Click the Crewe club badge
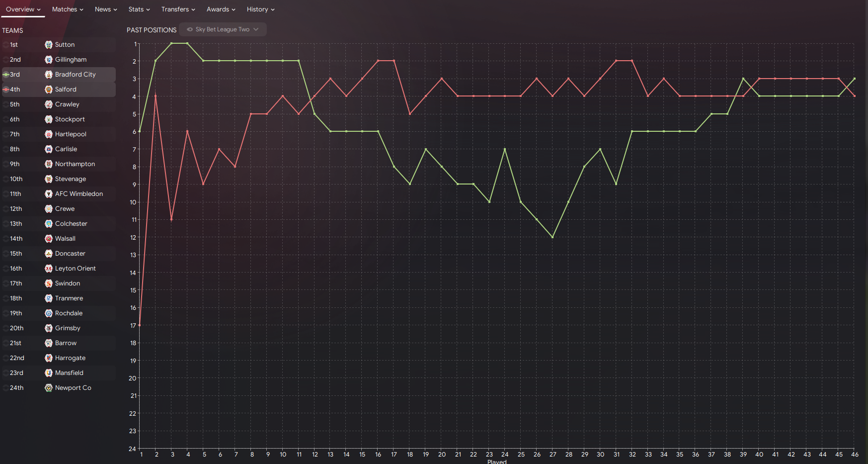Image resolution: width=868 pixels, height=464 pixels. (49, 209)
